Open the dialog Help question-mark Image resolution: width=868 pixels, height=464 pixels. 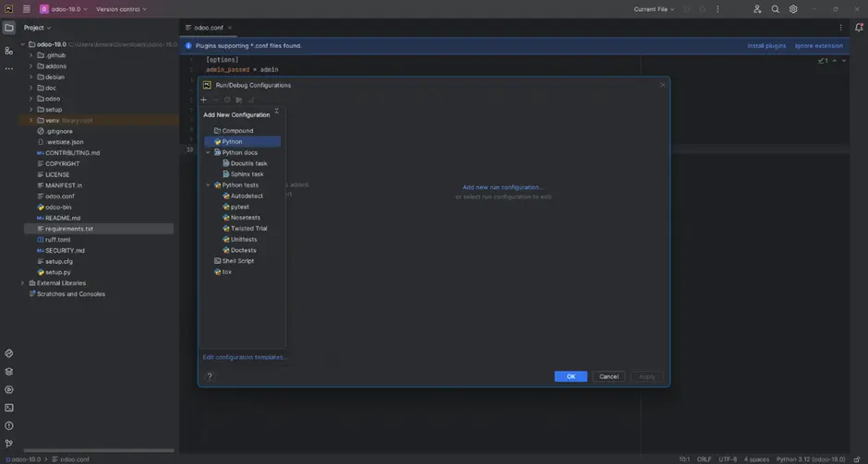point(210,376)
